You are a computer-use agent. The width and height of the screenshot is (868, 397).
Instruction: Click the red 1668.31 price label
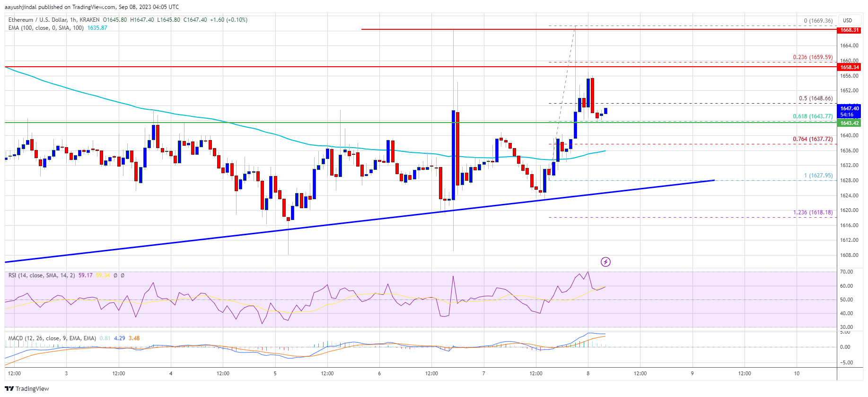coord(849,30)
